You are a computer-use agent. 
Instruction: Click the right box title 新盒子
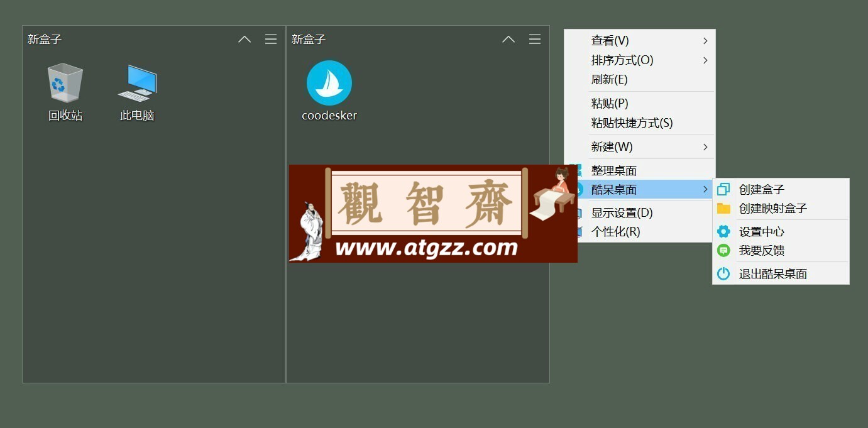tap(309, 39)
